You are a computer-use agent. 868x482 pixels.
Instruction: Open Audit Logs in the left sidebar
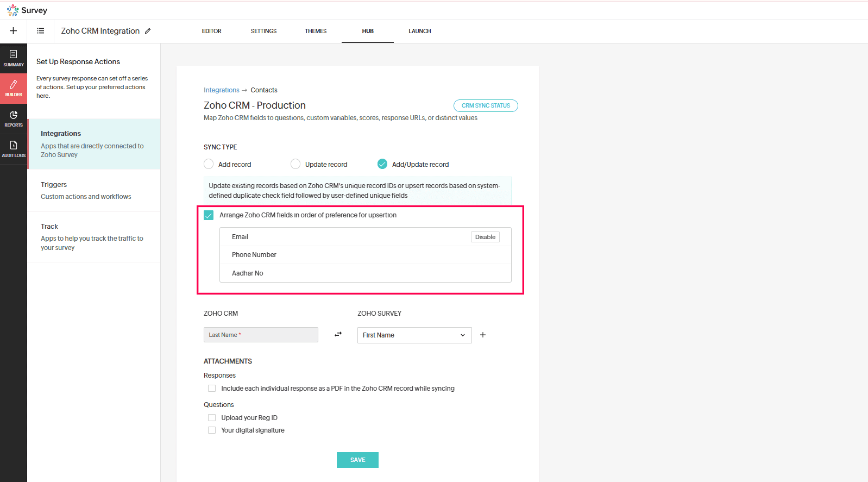click(14, 149)
